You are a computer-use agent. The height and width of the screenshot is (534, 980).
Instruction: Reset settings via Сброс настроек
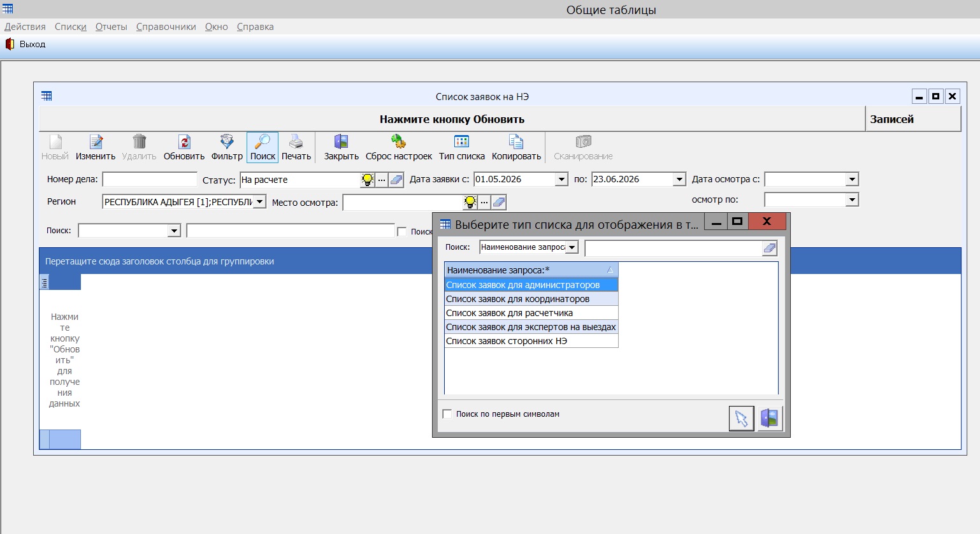click(399, 141)
